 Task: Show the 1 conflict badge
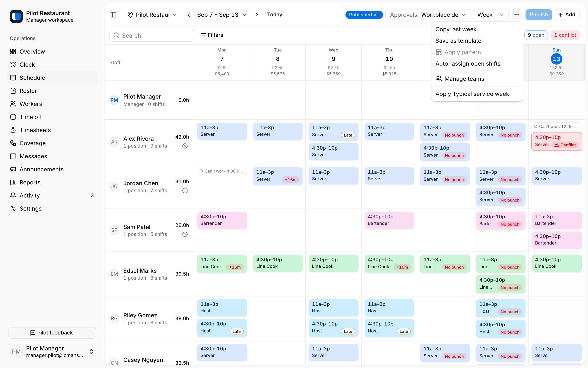[565, 35]
